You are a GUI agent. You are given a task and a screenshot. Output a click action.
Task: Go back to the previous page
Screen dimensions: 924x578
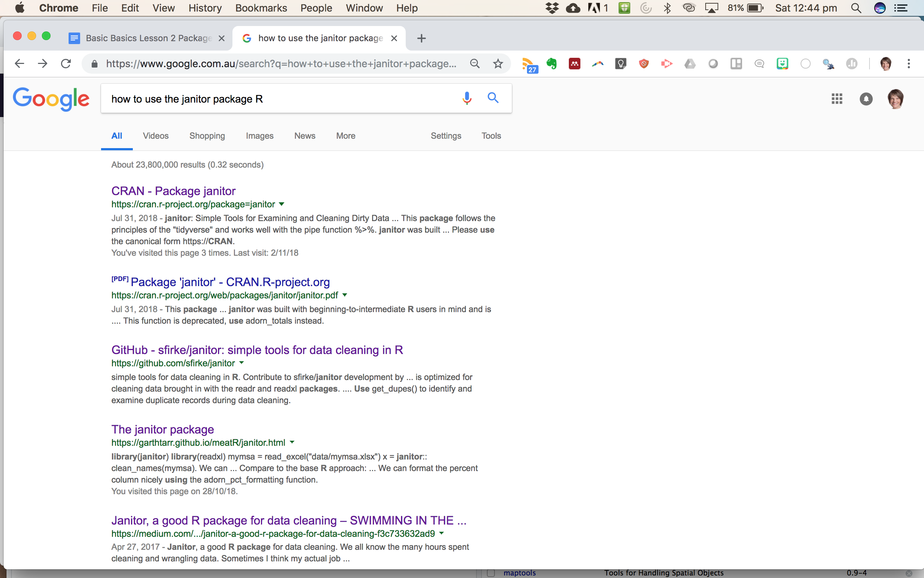[x=19, y=64]
